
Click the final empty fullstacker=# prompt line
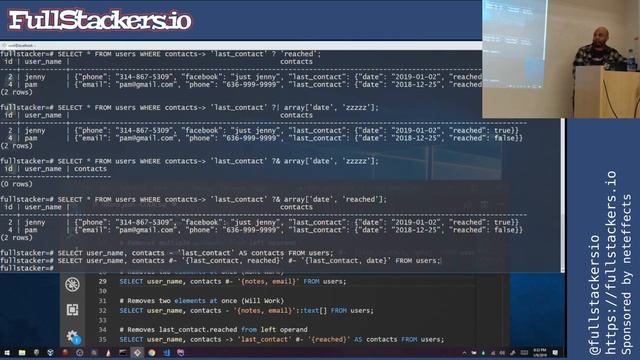27,268
